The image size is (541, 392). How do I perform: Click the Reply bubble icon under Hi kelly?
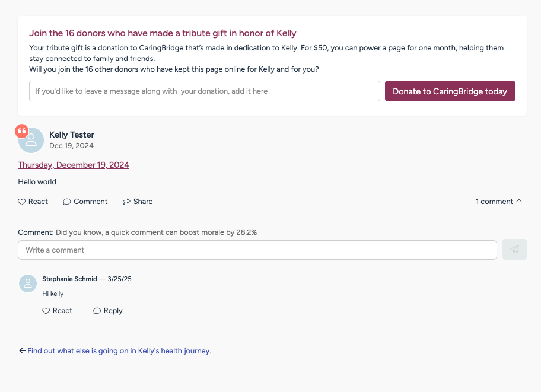[x=97, y=311]
